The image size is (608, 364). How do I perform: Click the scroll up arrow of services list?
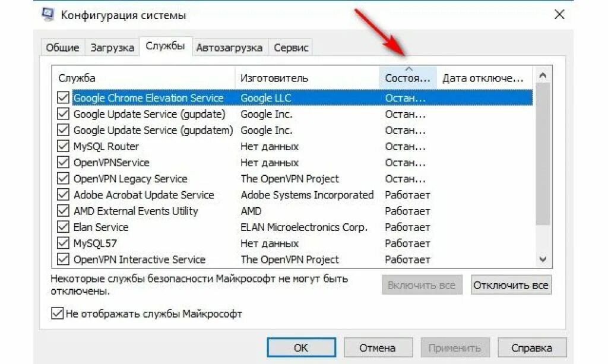click(543, 75)
